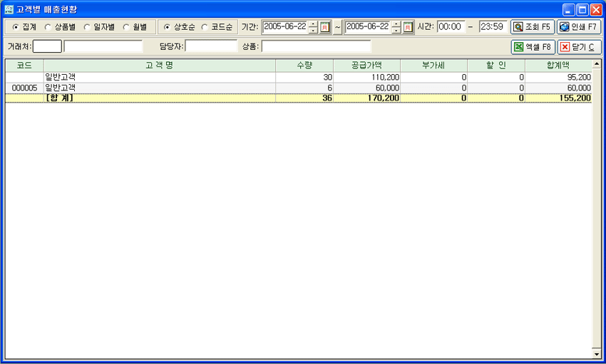This screenshot has width=606, height=364.
Task: Click the 거래처 code input box
Action: coord(47,46)
